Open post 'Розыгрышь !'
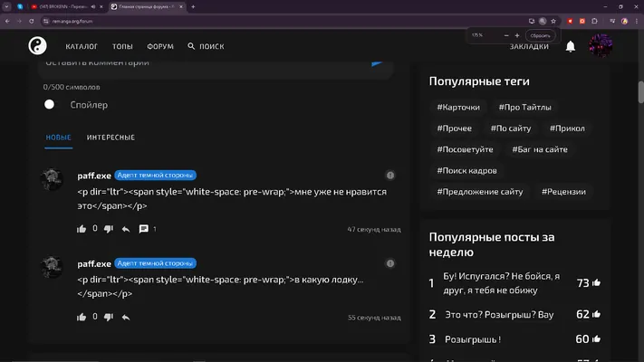This screenshot has width=644, height=362. pos(473,339)
